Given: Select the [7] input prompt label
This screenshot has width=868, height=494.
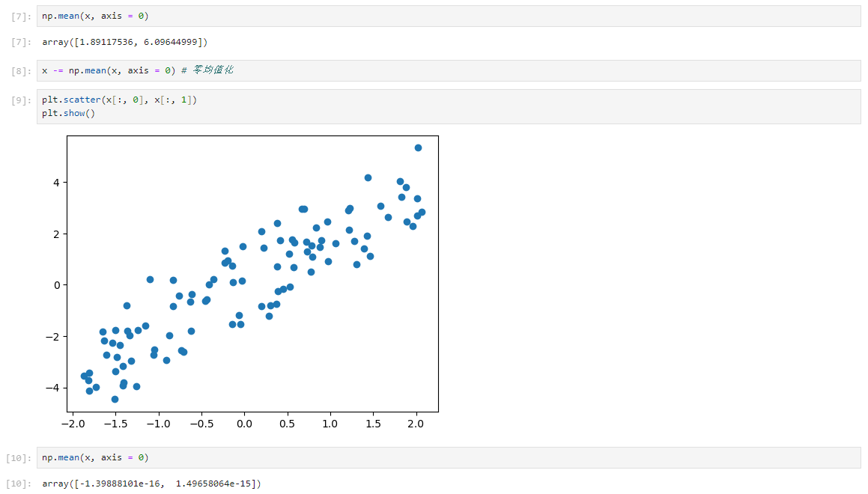Looking at the screenshot, I should (x=21, y=16).
